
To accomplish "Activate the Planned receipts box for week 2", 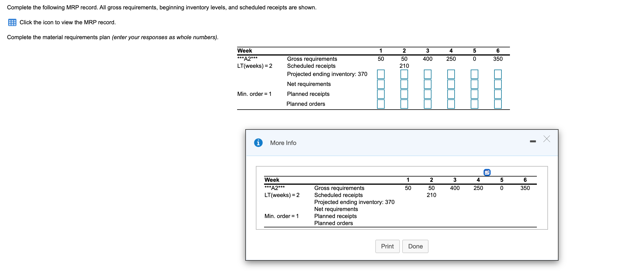I will pos(404,94).
